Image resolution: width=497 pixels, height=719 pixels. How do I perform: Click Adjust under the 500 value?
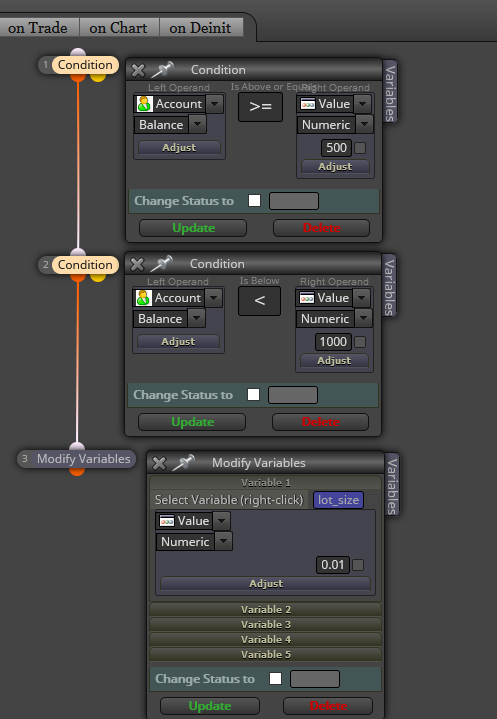pos(335,166)
